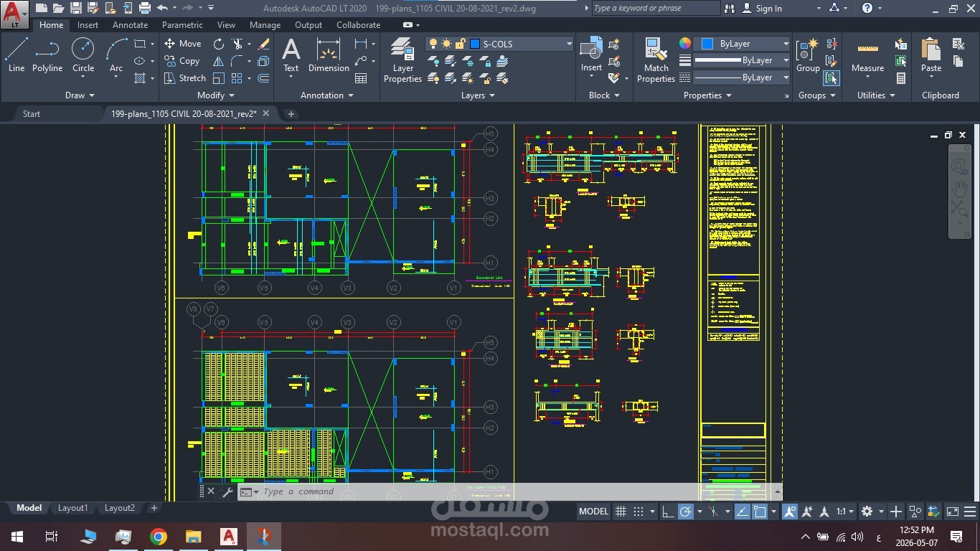Toggle snap mode in status bar

point(639,512)
